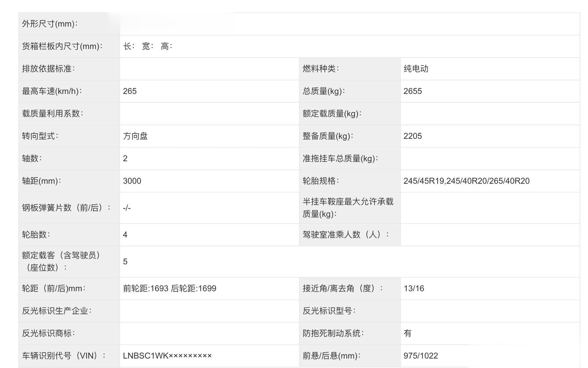Select the axle count value 2
The image size is (588, 368).
pos(125,158)
